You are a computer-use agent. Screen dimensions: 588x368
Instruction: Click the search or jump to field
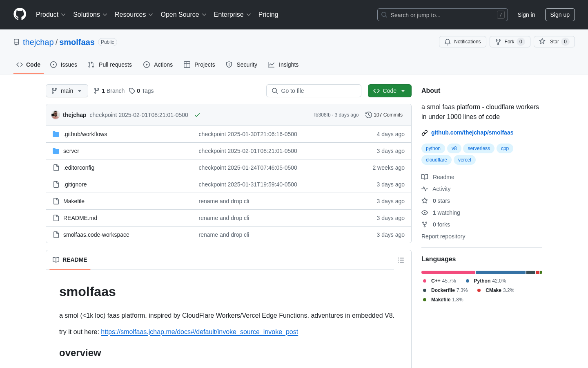(x=443, y=15)
